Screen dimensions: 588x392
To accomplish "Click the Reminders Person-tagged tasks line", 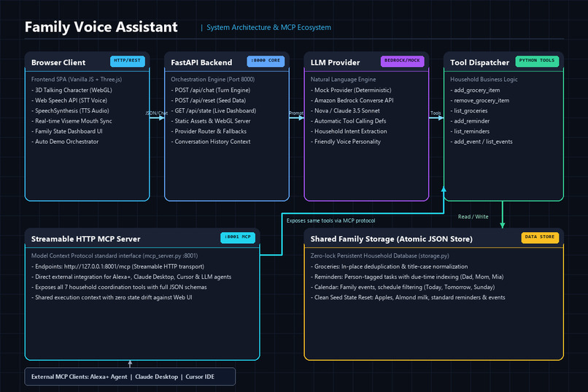I will point(407,277).
